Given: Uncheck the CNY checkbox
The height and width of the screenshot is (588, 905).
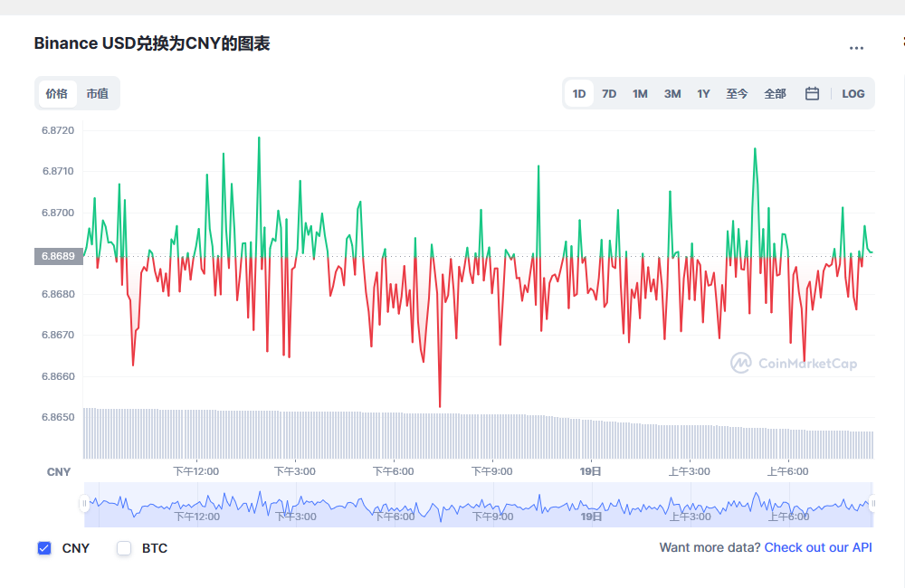Looking at the screenshot, I should coord(44,548).
